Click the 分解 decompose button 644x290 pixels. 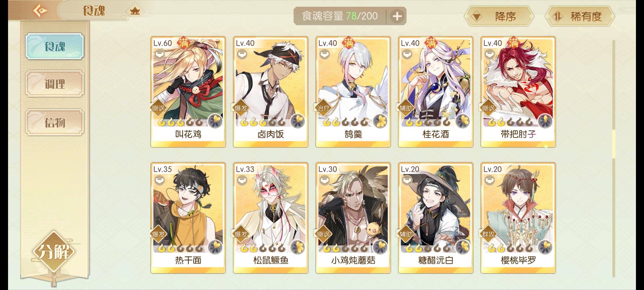(x=54, y=252)
